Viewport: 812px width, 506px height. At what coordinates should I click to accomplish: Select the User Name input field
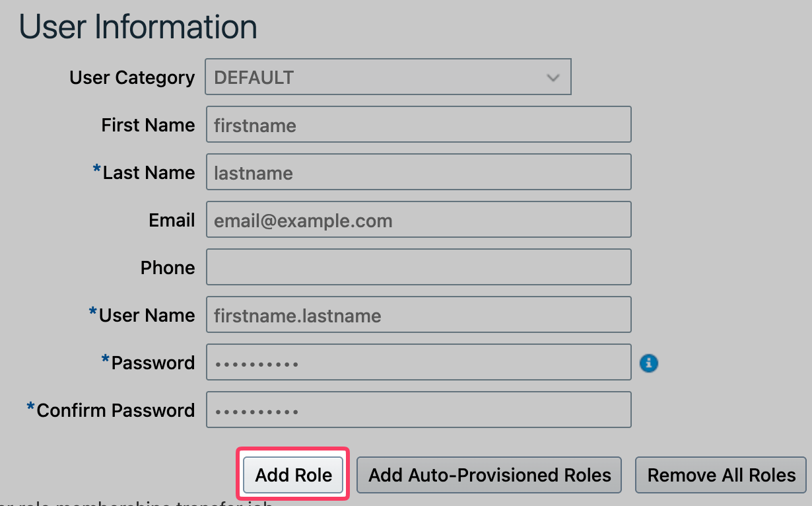[x=419, y=314]
